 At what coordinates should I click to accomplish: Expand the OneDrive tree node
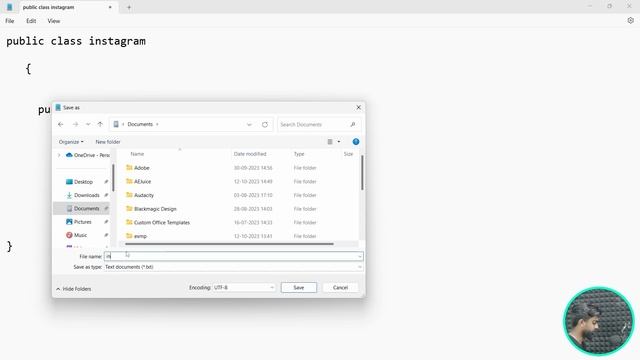point(59,155)
